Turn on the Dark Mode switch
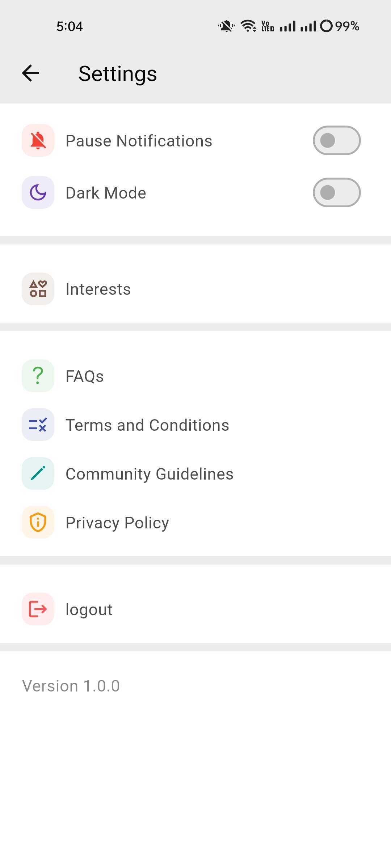Viewport: 391px width, 868px height. [336, 192]
